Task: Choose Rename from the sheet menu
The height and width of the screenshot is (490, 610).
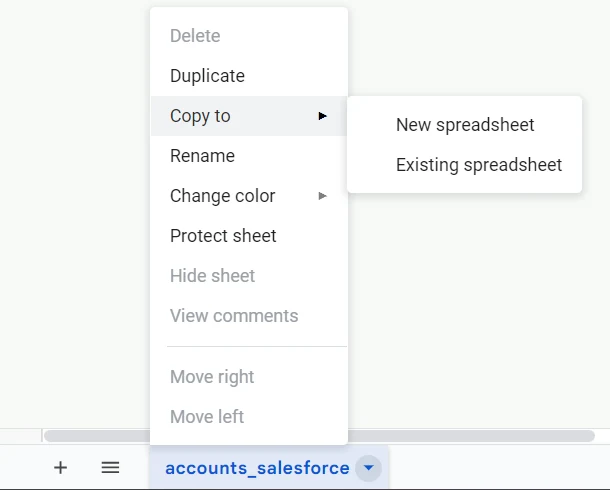Action: coord(249,156)
